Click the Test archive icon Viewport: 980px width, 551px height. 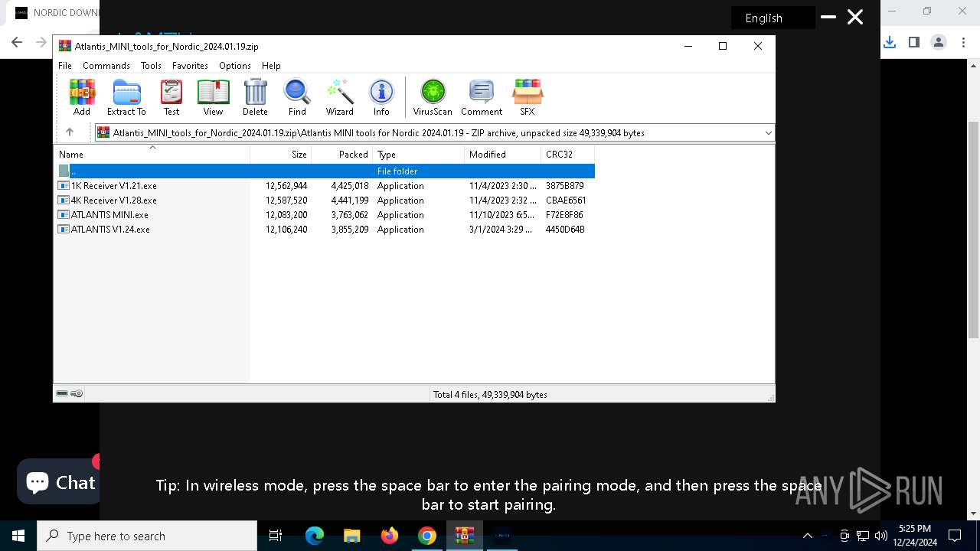(x=171, y=97)
